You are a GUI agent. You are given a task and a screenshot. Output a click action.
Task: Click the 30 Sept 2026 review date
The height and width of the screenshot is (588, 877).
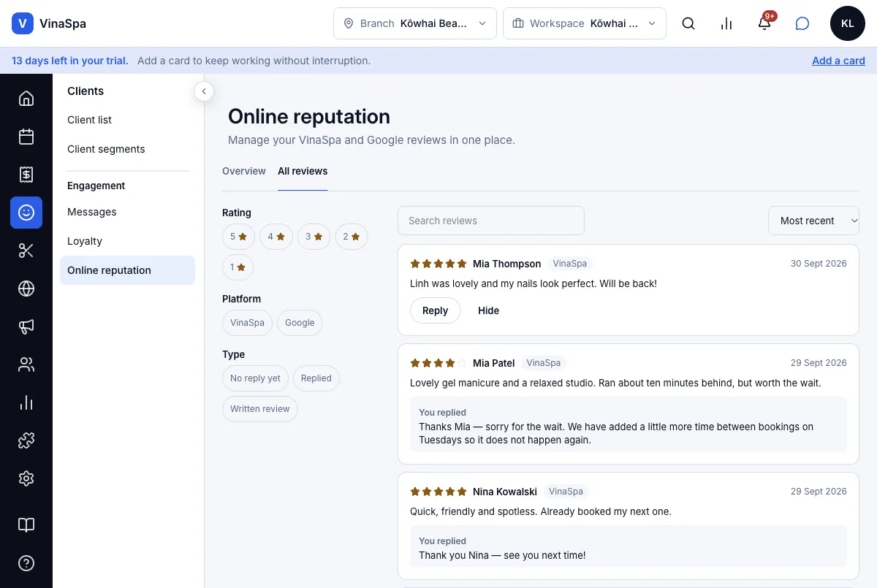tap(819, 264)
